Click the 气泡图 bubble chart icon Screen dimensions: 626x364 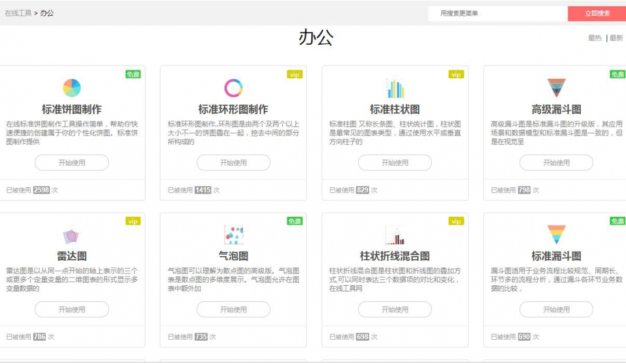pyautogui.click(x=233, y=235)
